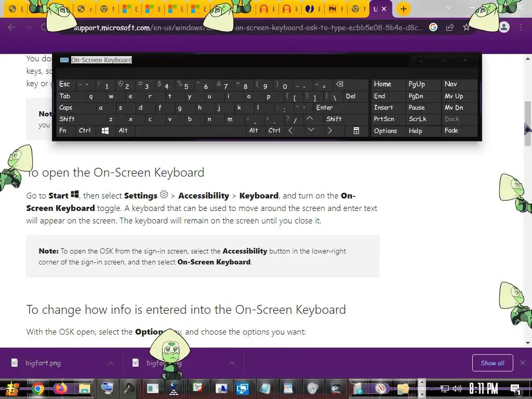Viewport: 532px width, 399px height.
Task: Toggle the Nav key on the On-Screen Keyboard
Action: (x=459, y=84)
